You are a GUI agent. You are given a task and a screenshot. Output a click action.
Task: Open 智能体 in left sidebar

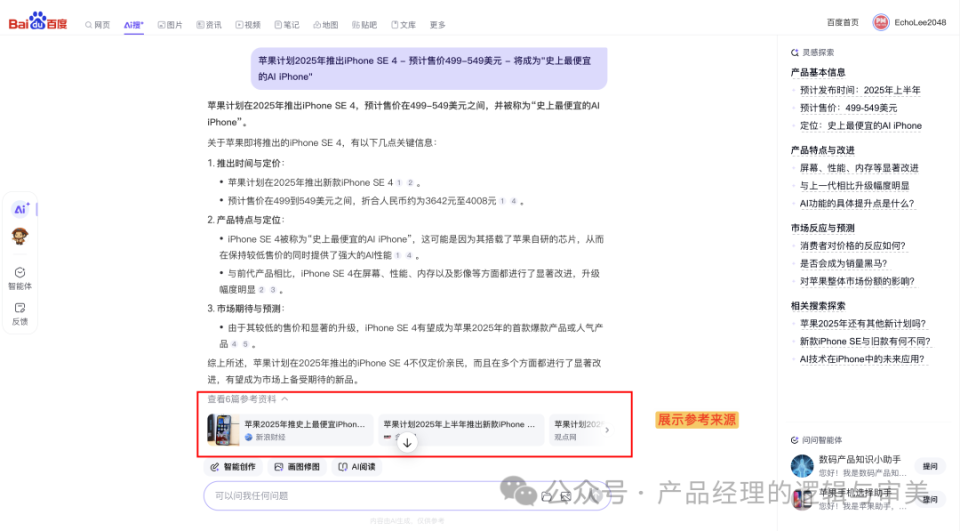(x=20, y=279)
